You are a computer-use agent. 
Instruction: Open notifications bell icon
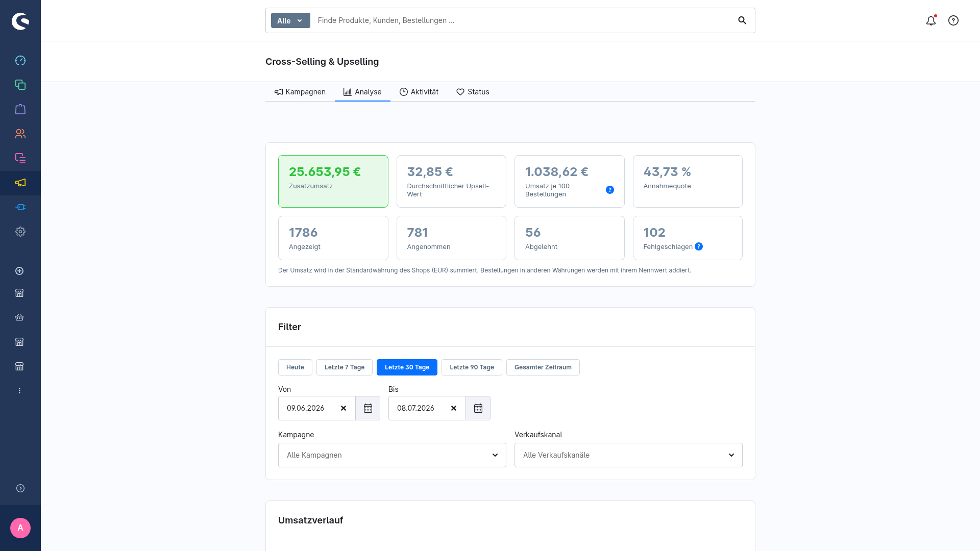(x=931, y=20)
